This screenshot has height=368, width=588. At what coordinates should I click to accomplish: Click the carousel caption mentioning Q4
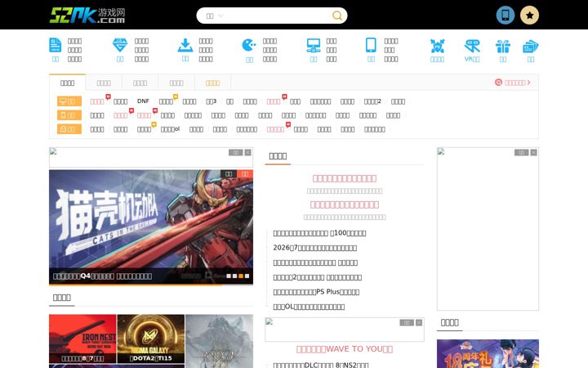click(102, 276)
